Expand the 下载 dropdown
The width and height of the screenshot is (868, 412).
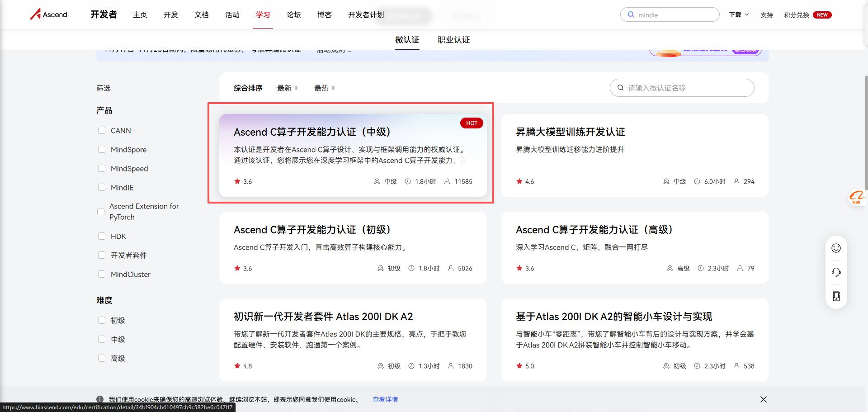click(x=739, y=15)
